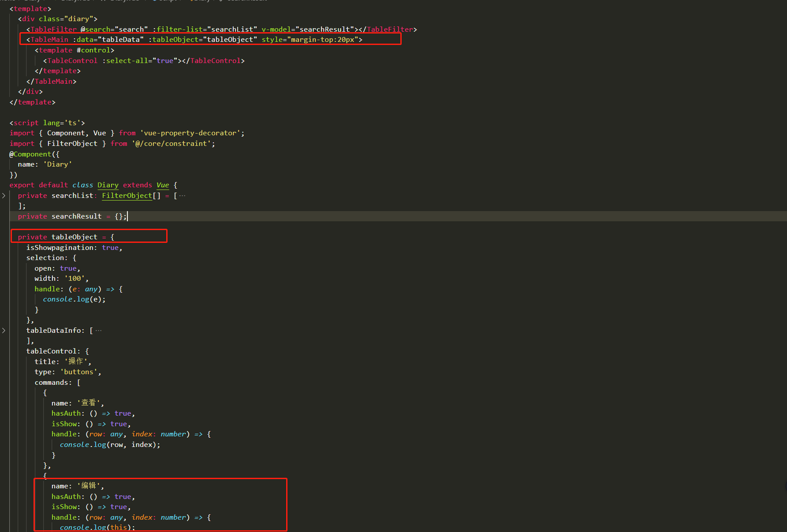Click the script lang='ts' opening tag

tap(47, 123)
